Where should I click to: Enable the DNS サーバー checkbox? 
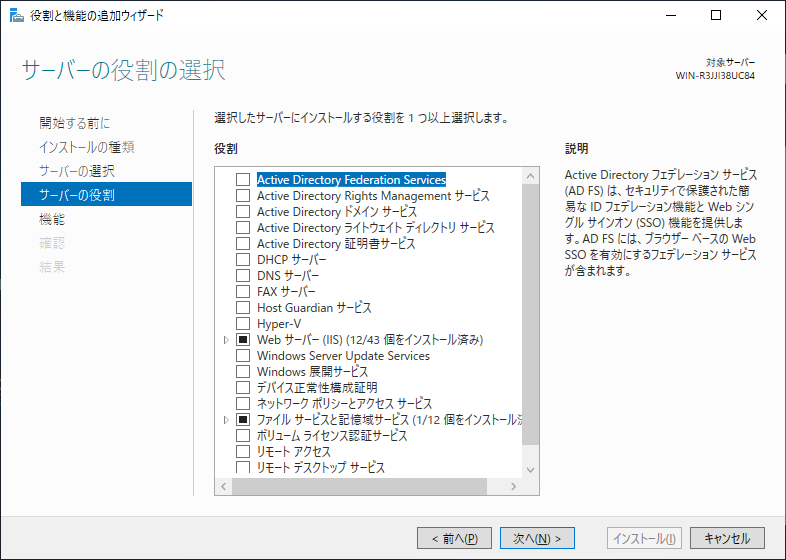pyautogui.click(x=243, y=276)
